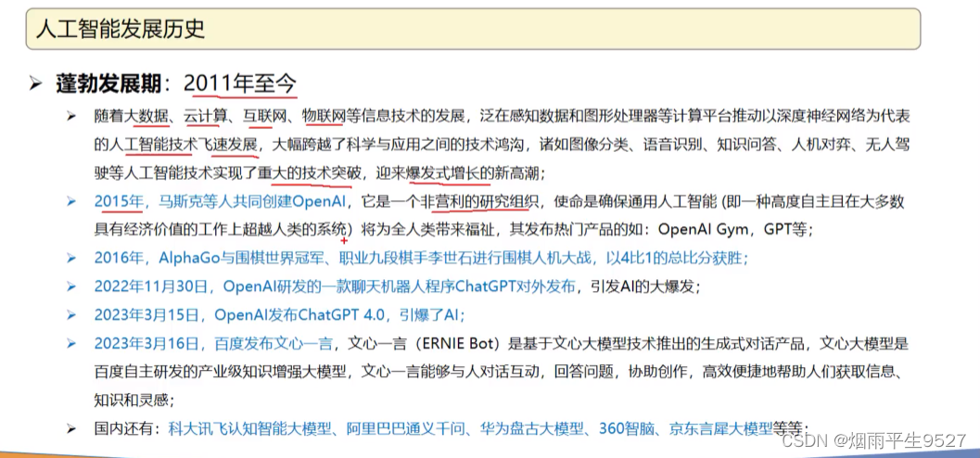The width and height of the screenshot is (980, 458).
Task: Click the blue text 科大讯飞认知智能大模型
Action: (x=249, y=428)
